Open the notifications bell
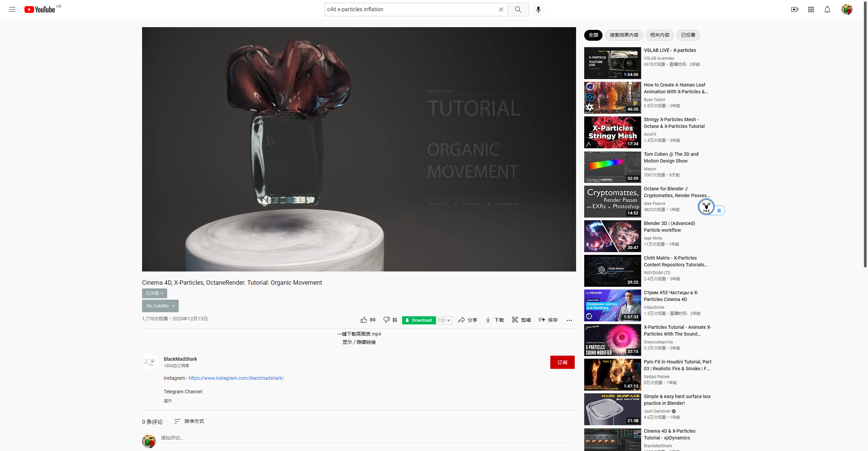 [x=827, y=10]
